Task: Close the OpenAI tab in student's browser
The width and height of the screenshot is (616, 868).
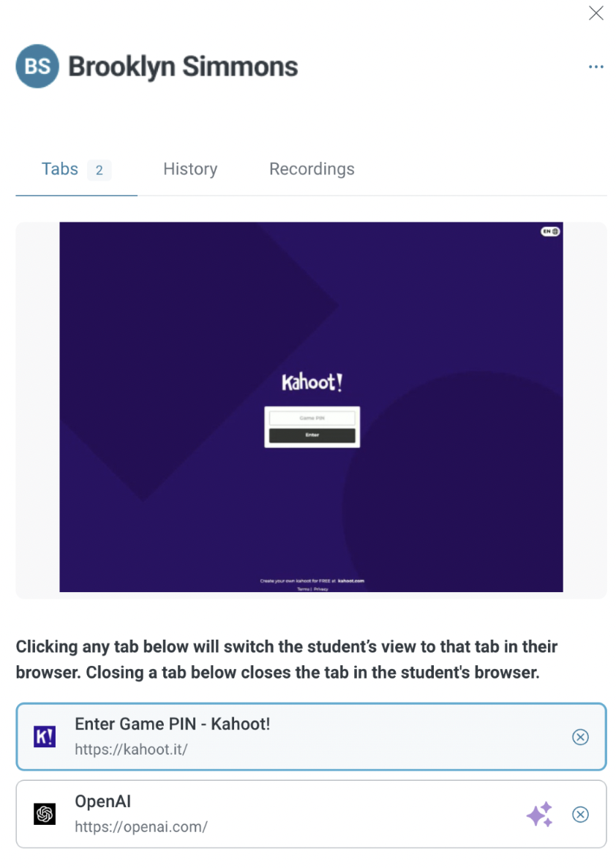Action: [x=580, y=815]
